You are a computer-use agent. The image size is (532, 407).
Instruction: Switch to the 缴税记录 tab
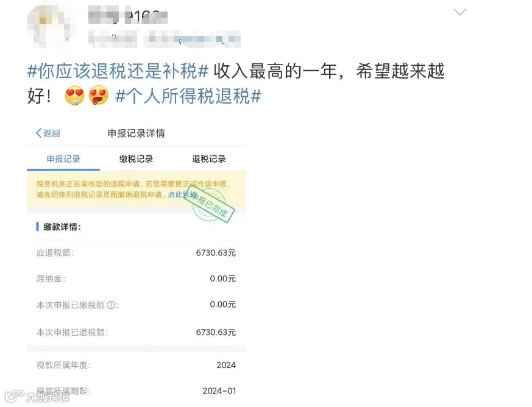[136, 159]
